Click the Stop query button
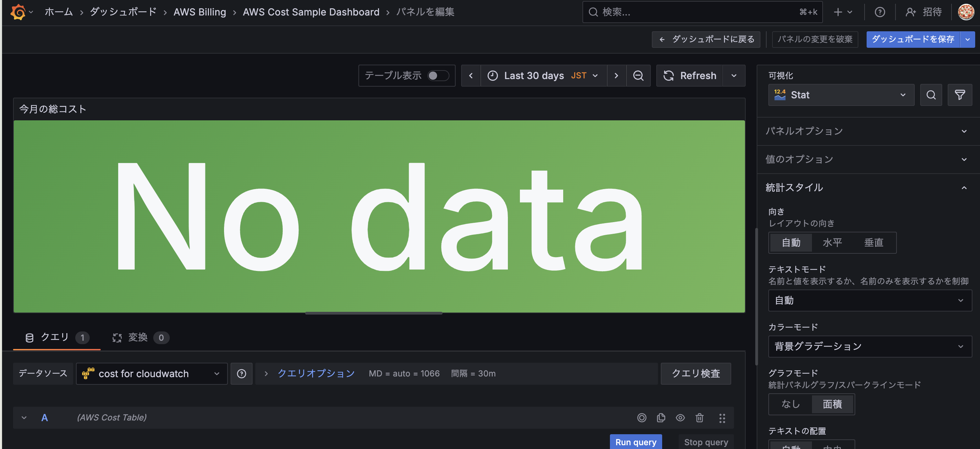Viewport: 980px width, 449px height. (x=706, y=442)
